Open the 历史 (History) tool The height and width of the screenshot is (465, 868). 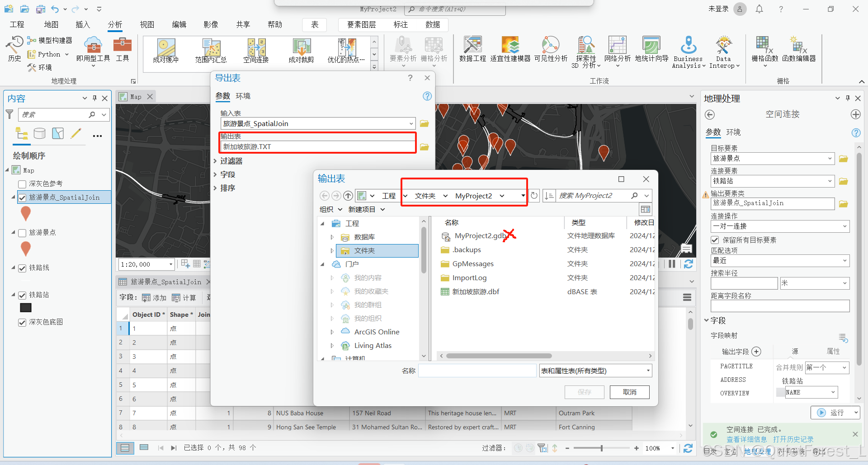click(14, 49)
